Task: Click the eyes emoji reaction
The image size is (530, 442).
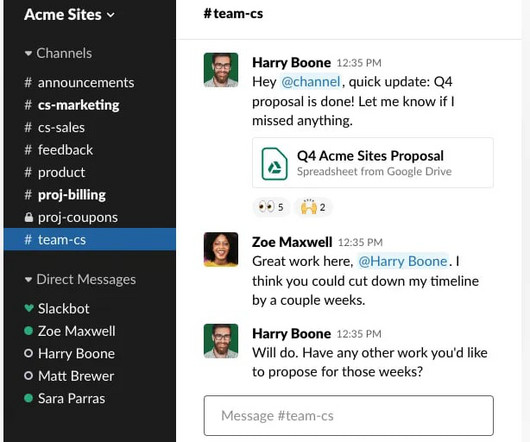Action: tap(271, 207)
